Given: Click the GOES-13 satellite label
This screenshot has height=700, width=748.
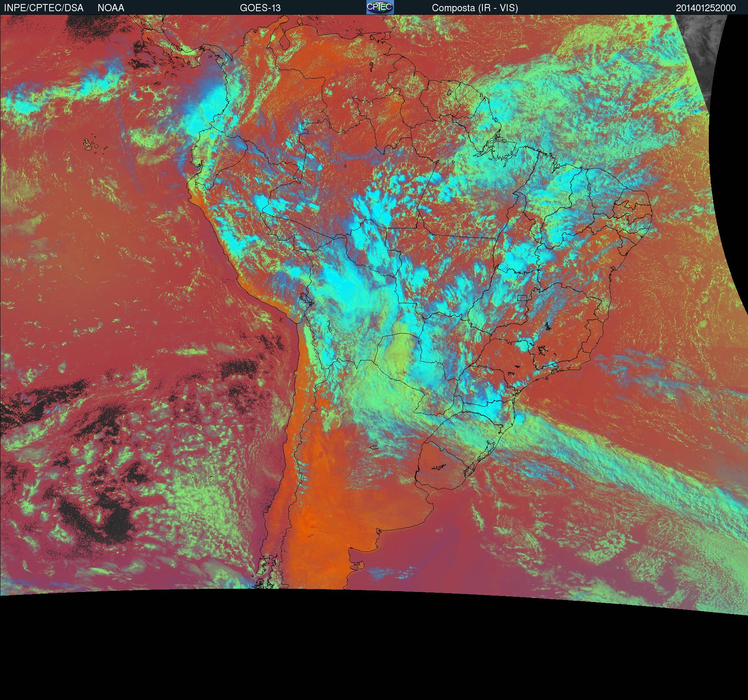Looking at the screenshot, I should click(260, 8).
